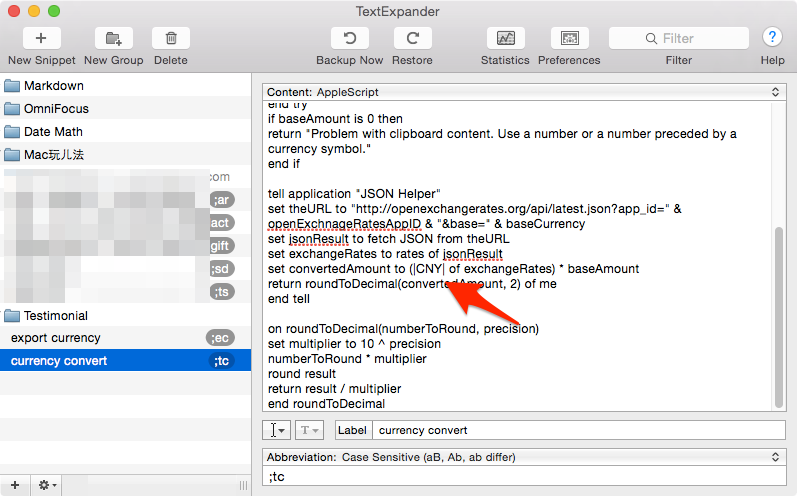
Task: Click the Date Math folder icon
Action: pyautogui.click(x=12, y=132)
